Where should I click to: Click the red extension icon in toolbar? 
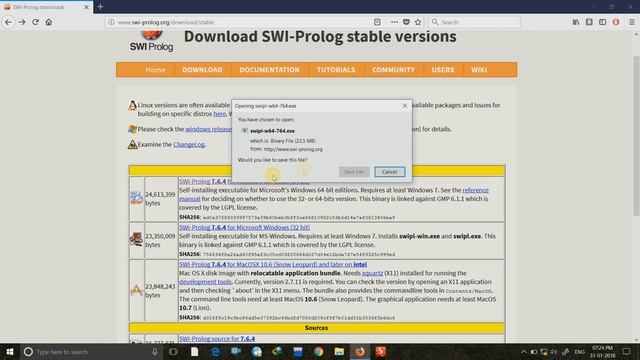(616, 22)
